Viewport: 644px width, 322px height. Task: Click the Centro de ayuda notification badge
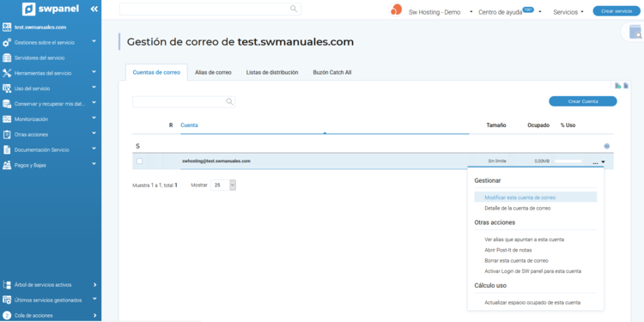click(528, 9)
